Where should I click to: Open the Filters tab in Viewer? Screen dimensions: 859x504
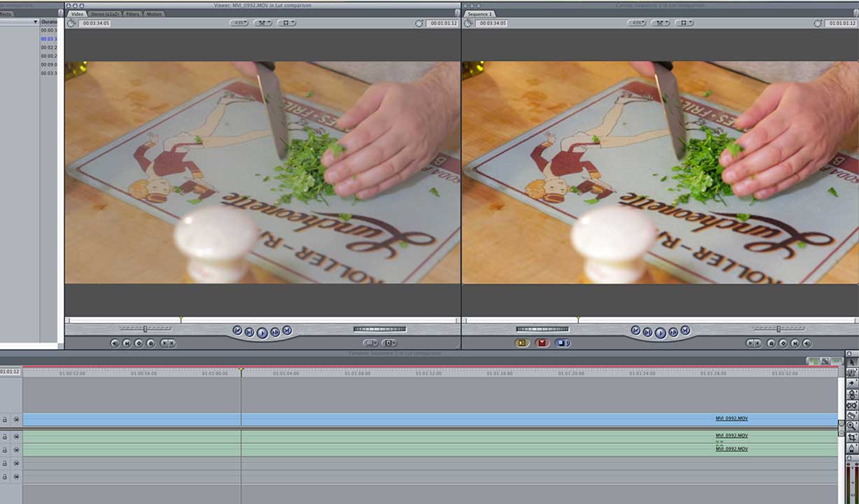(134, 14)
